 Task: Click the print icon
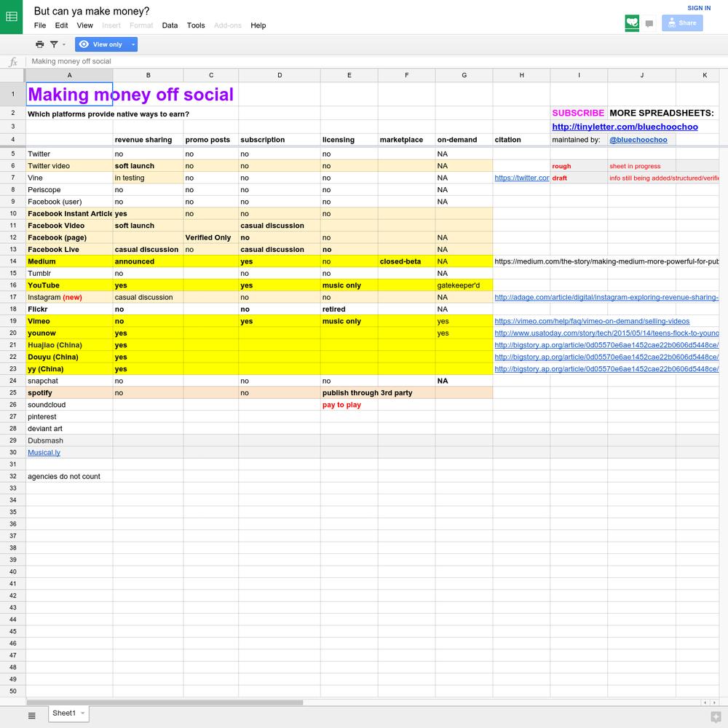(x=40, y=44)
